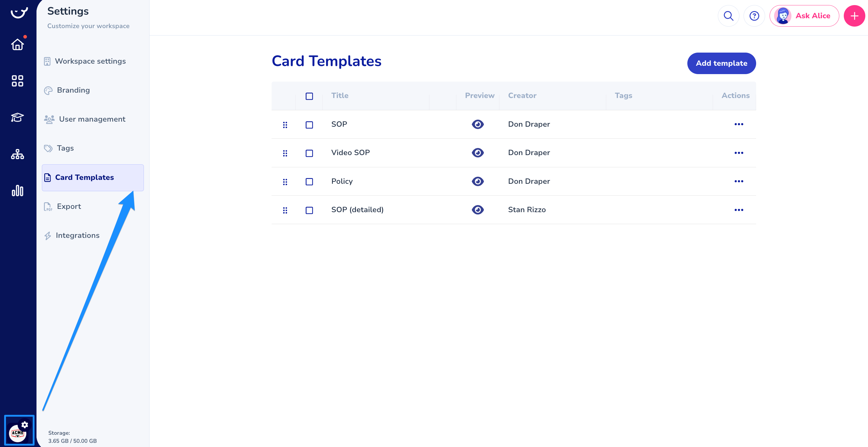868x447 pixels.
Task: Select the Policy row checkbox
Action: [x=309, y=182]
